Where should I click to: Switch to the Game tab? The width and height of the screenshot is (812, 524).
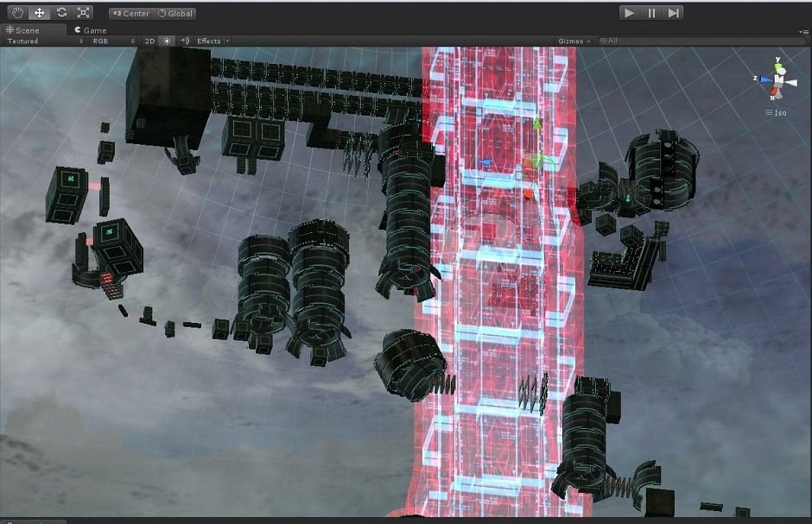(x=91, y=29)
